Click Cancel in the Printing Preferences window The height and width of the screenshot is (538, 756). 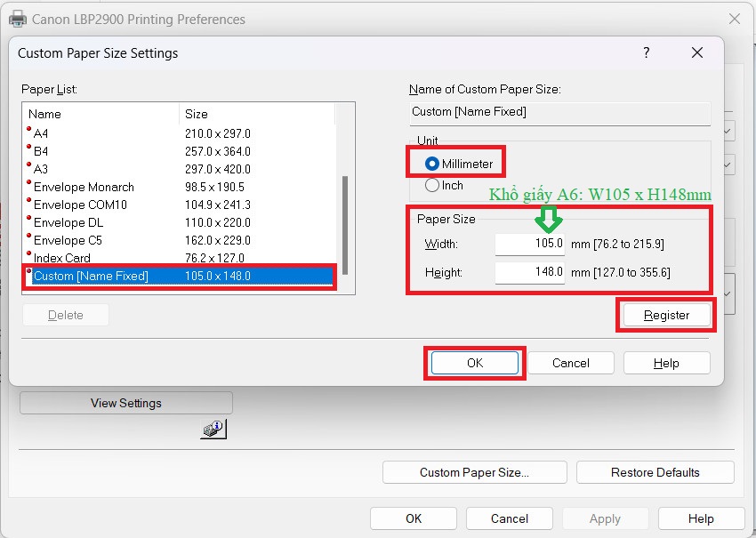[x=509, y=518]
